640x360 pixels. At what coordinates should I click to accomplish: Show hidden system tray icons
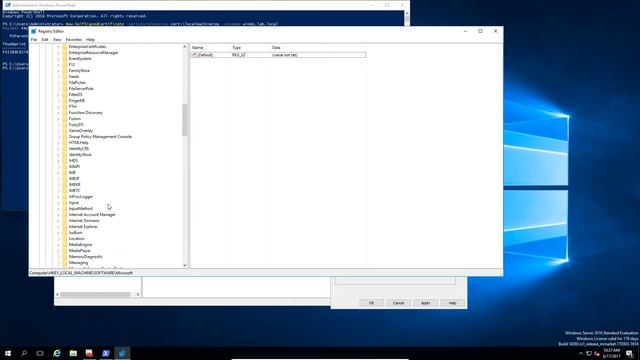[x=581, y=353]
